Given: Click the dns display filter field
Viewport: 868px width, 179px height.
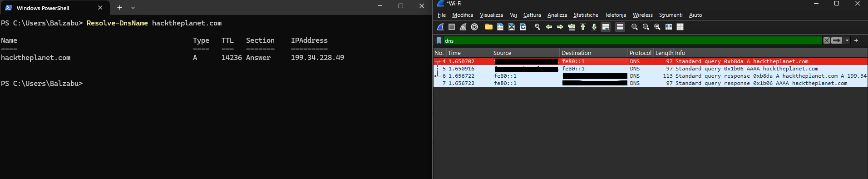Looking at the screenshot, I should 633,40.
